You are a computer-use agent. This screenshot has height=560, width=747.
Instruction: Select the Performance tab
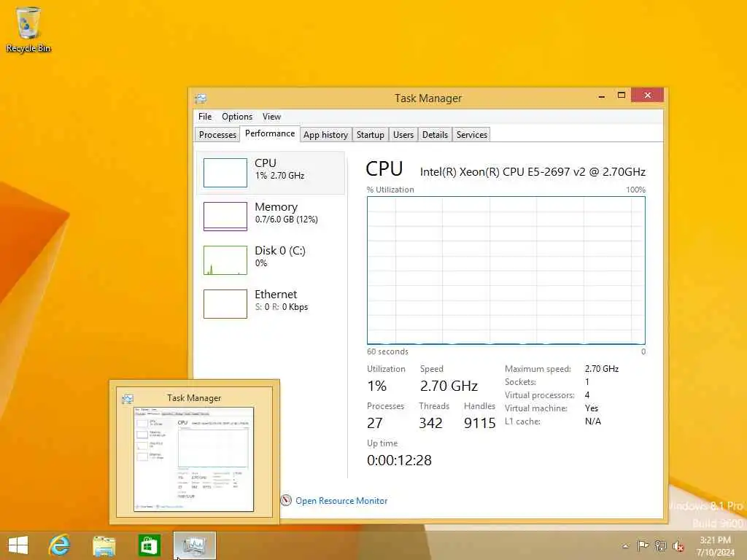click(270, 134)
